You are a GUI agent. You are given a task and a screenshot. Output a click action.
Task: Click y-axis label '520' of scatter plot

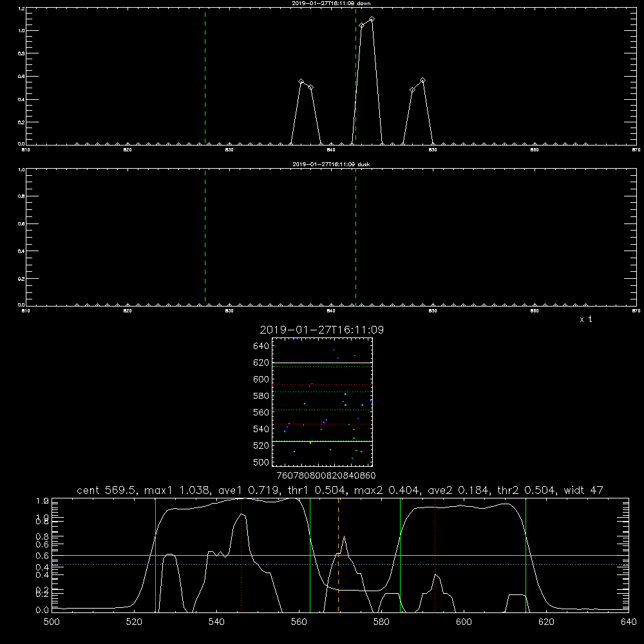261,446
